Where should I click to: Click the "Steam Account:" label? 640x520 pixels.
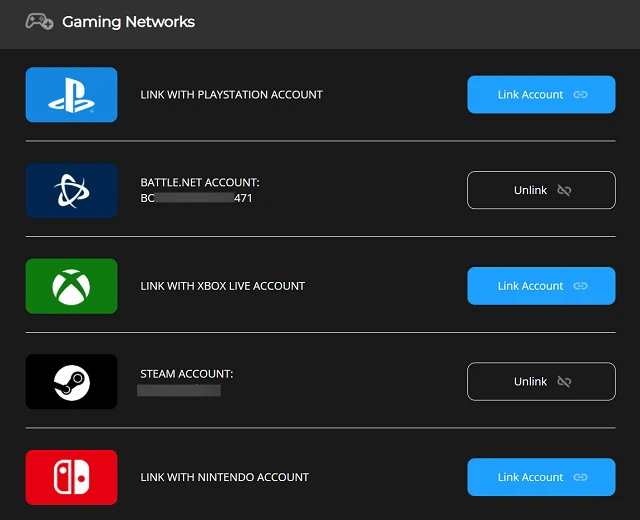coord(186,373)
